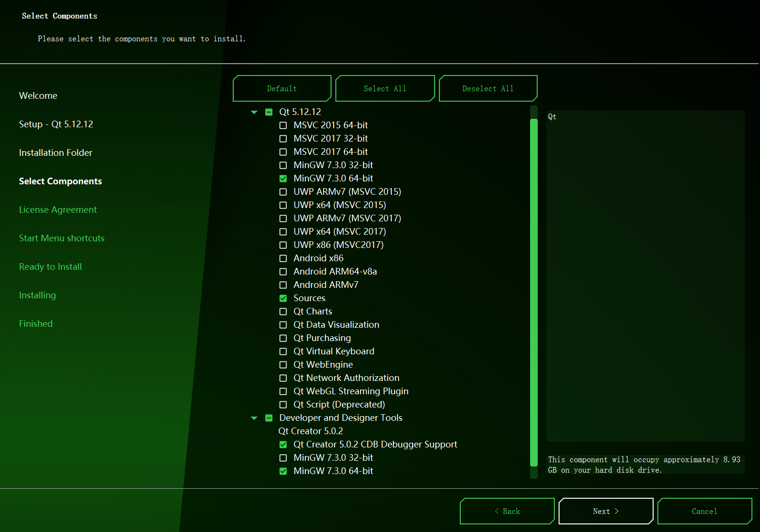The image size is (760, 532).
Task: Click the Sources label text
Action: [x=309, y=298]
